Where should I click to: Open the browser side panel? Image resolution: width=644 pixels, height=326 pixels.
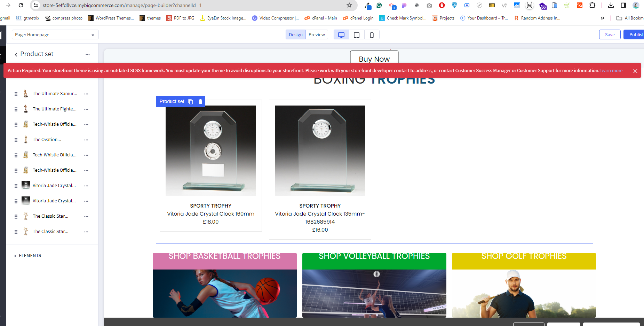click(x=623, y=5)
